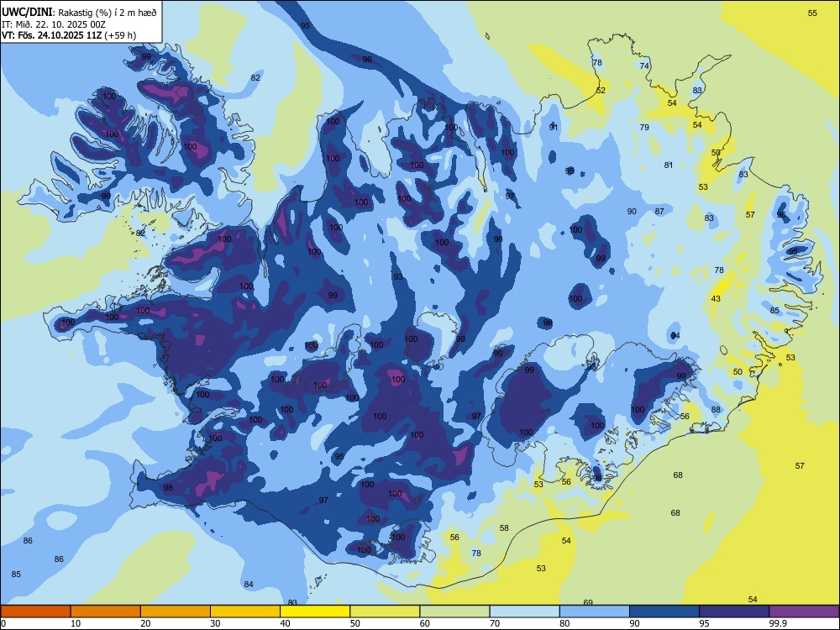The height and width of the screenshot is (630, 840).
Task: Click the humidity value 79 on the map
Action: (644, 128)
